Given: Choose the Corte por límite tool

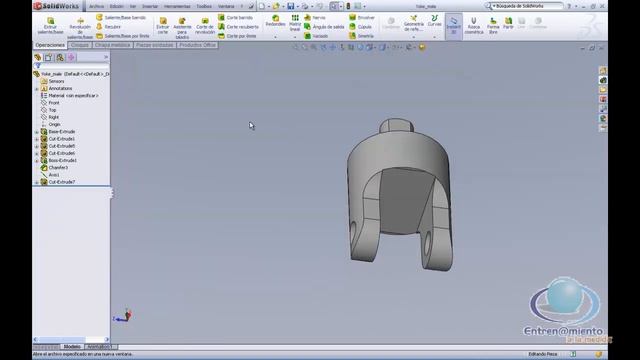Looking at the screenshot, I should (x=237, y=36).
